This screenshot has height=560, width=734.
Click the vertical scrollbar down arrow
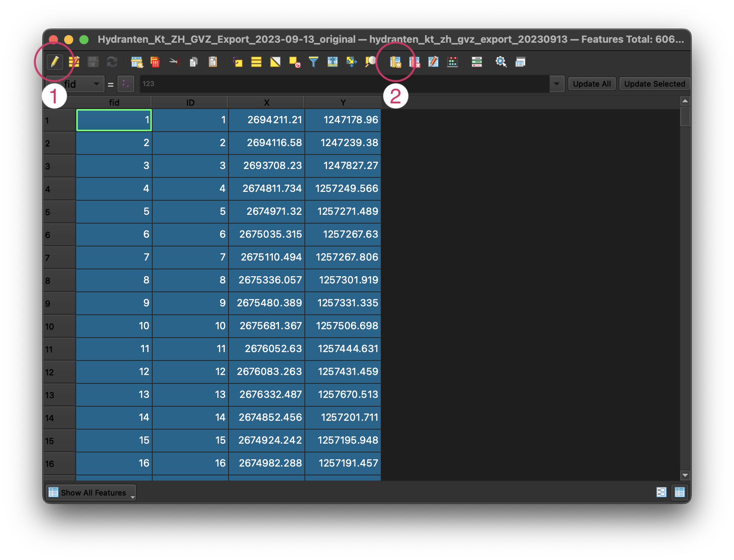point(685,475)
